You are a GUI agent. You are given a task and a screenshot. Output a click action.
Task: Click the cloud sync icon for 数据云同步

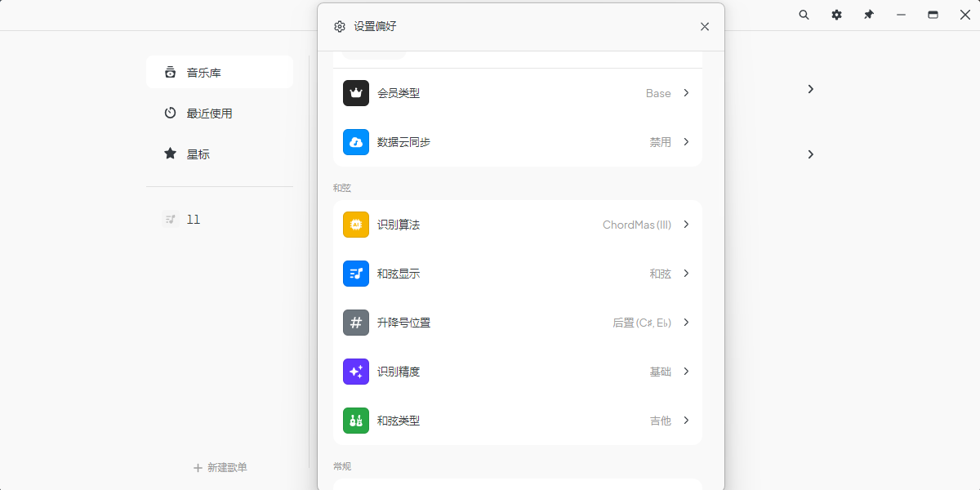(x=356, y=142)
